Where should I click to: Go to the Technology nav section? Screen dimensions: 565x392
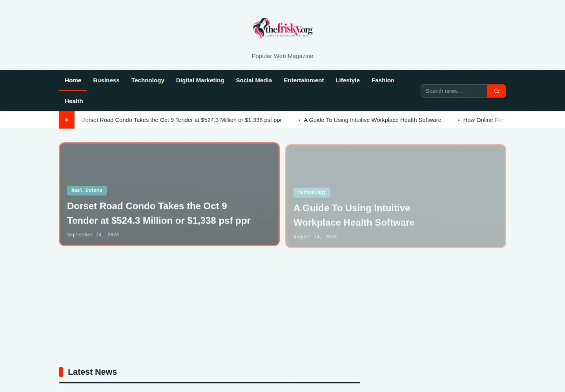click(148, 80)
